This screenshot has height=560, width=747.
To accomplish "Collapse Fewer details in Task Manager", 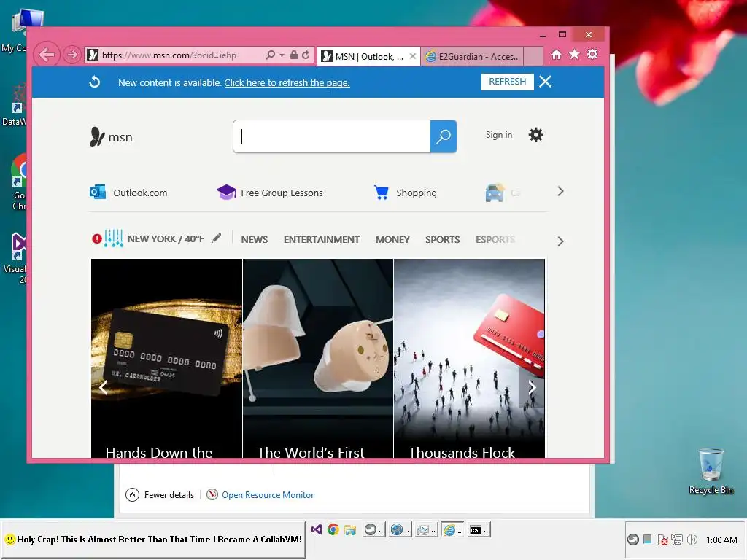I will pyautogui.click(x=160, y=495).
